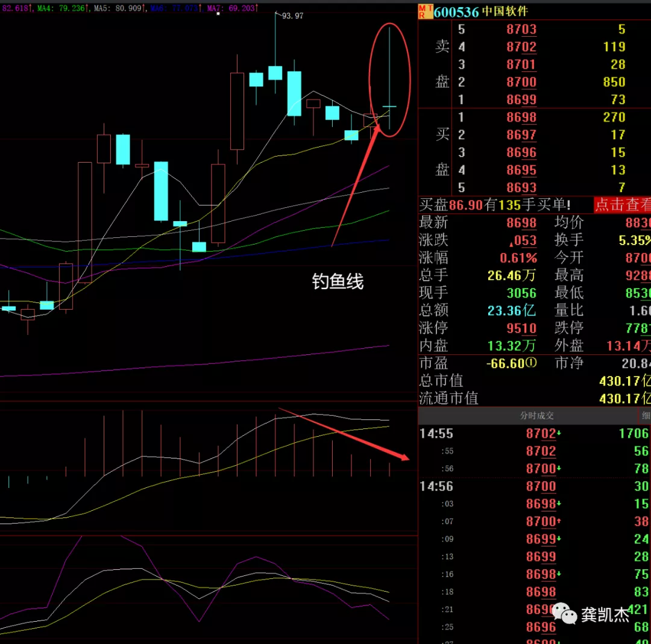The image size is (651, 644).
Task: Select stock code 600536
Action: (x=456, y=12)
